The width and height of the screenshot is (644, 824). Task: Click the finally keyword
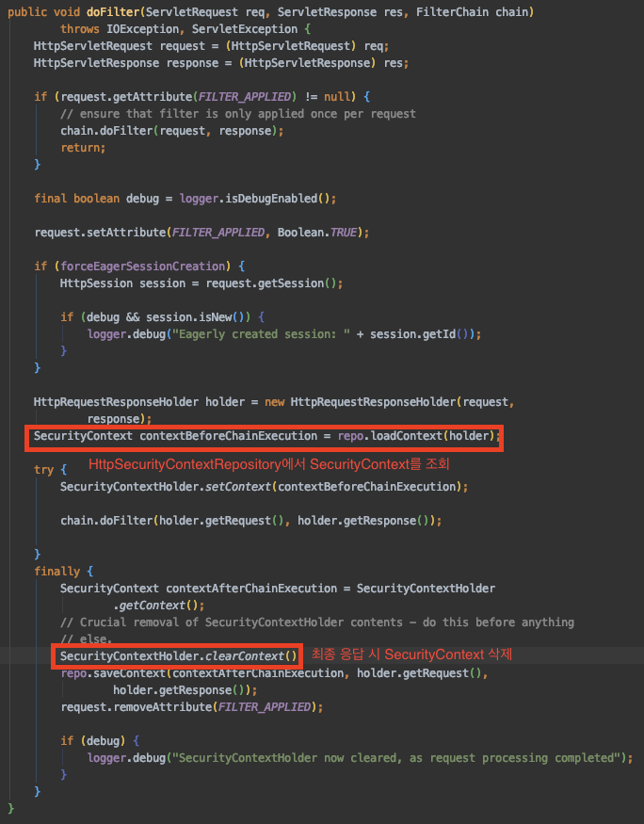[56, 572]
